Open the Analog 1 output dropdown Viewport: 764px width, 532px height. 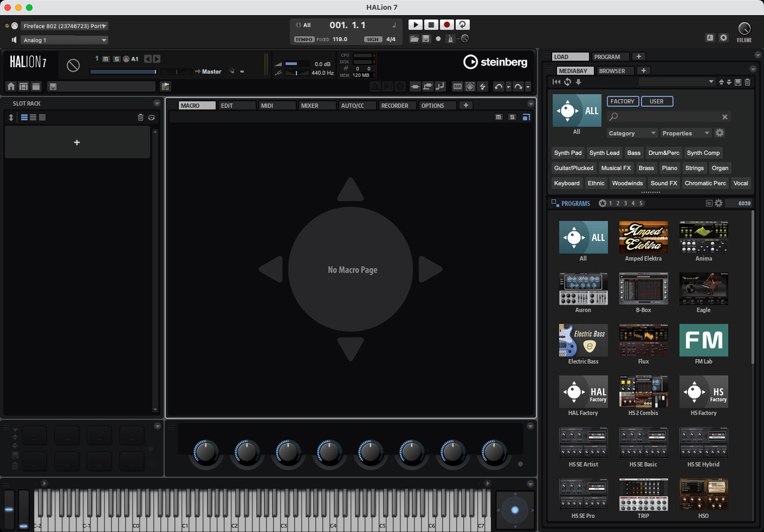(x=64, y=40)
